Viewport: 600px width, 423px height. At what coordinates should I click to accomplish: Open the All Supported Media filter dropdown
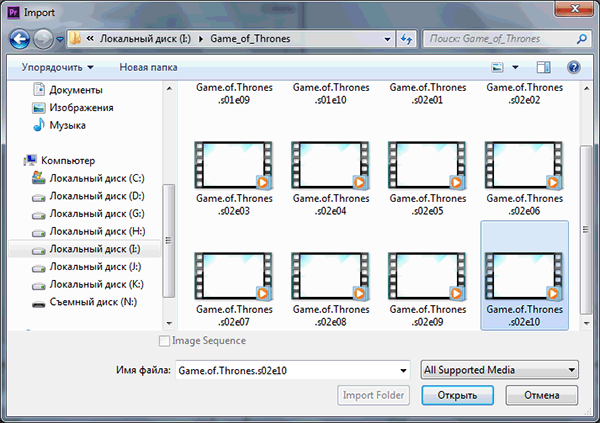[x=499, y=370]
